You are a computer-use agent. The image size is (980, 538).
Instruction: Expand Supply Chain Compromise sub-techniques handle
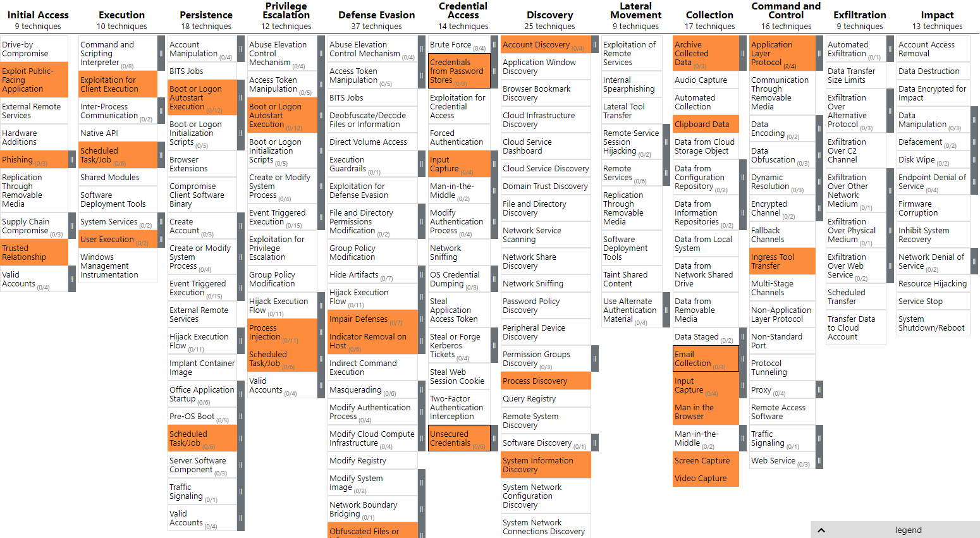pyautogui.click(x=72, y=226)
